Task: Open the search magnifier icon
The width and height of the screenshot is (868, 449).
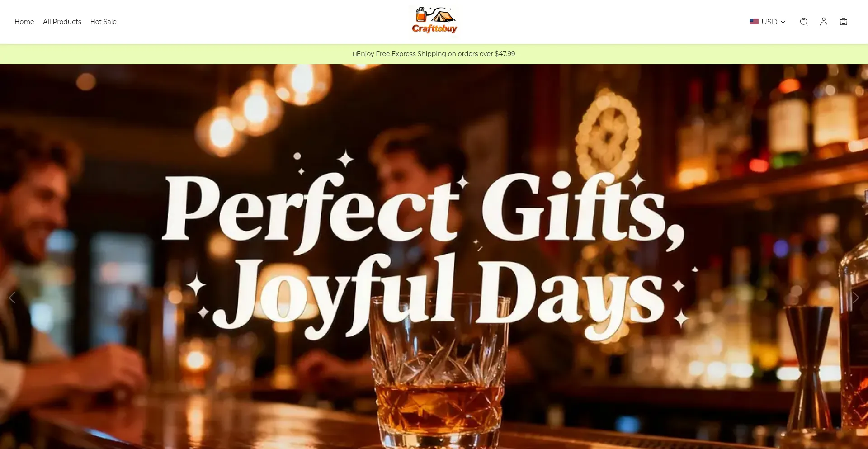Action: (x=803, y=22)
